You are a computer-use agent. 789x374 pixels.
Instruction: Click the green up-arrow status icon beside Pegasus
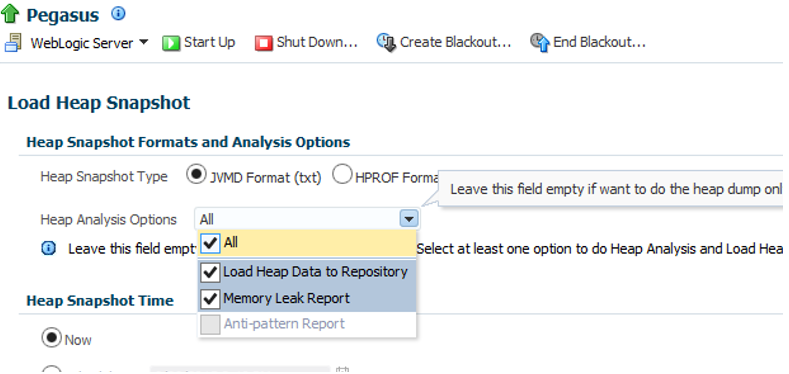click(10, 14)
